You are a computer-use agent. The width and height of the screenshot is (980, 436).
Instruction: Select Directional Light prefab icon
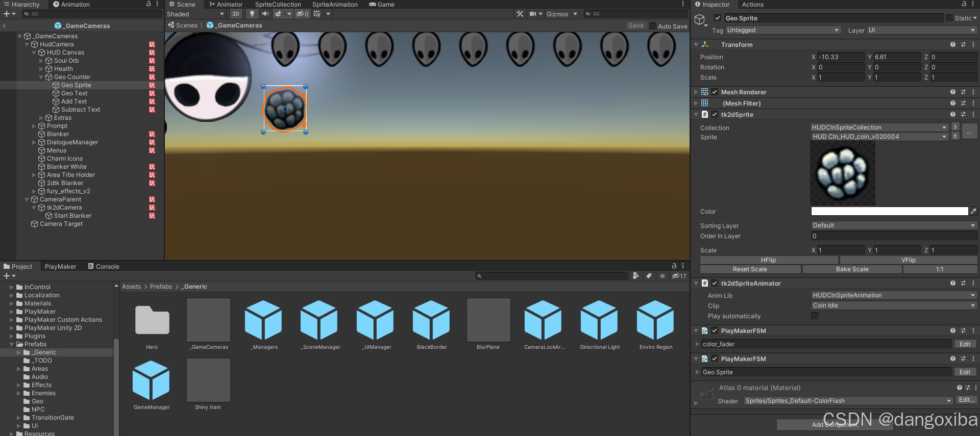click(599, 320)
